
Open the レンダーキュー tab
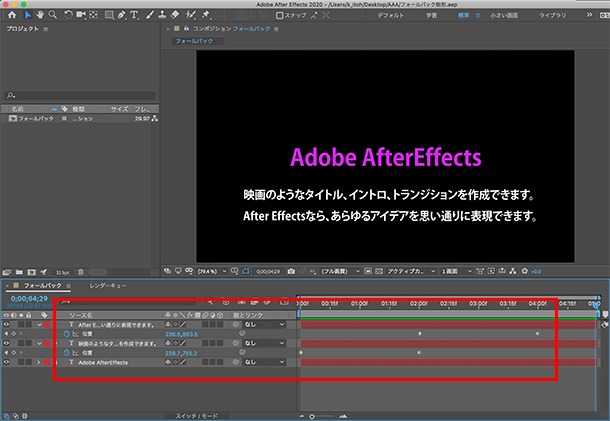tap(108, 286)
